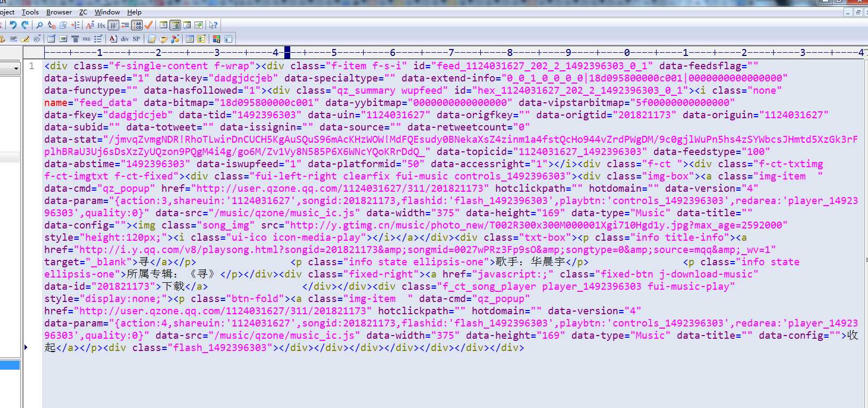Screen dimensions: 868x408
Task: Insert a div tag via toolbar
Action: tap(125, 39)
